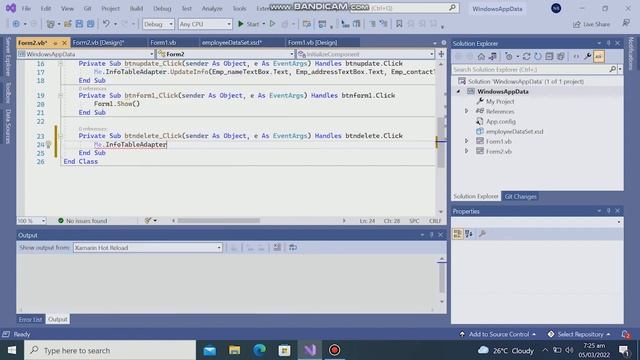Select employeeDataSet.xsd in Solution Explorer
Viewport: 640px width, 360px height.
(x=514, y=131)
